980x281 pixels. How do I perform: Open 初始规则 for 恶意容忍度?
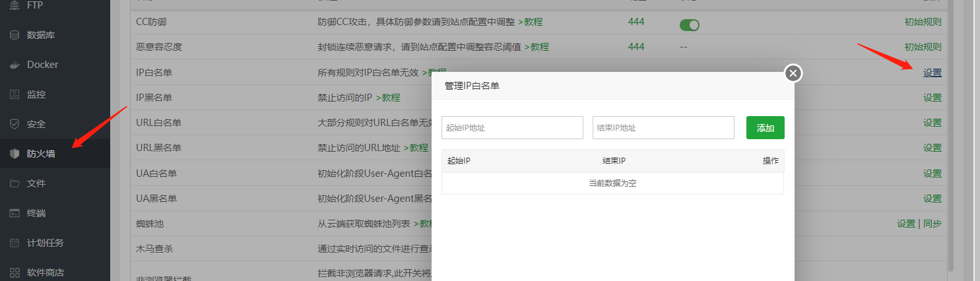[x=923, y=47]
